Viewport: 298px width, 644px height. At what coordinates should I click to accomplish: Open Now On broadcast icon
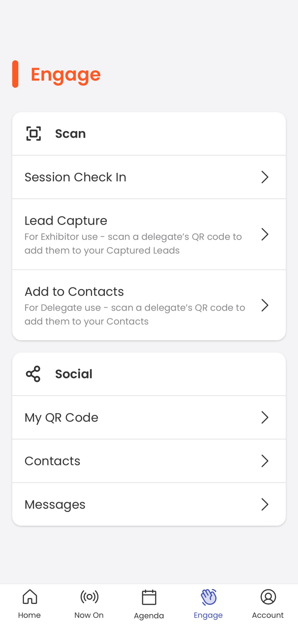coord(89,597)
